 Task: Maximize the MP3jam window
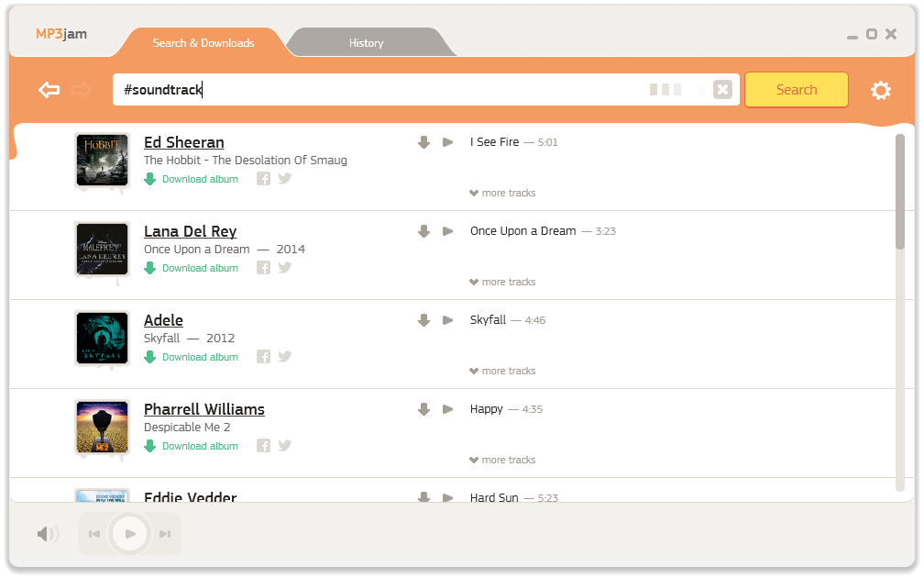872,34
